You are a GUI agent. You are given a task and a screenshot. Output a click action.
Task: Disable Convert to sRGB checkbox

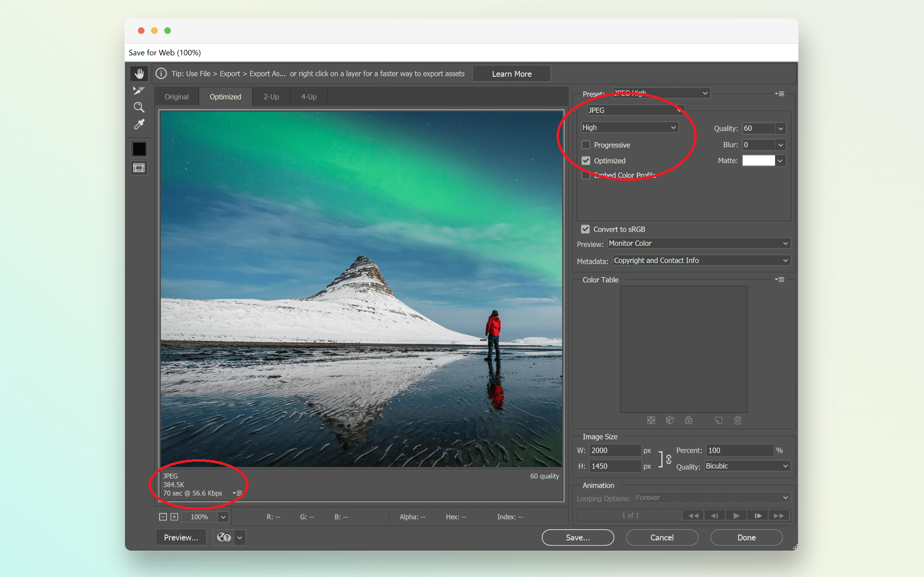[586, 229]
